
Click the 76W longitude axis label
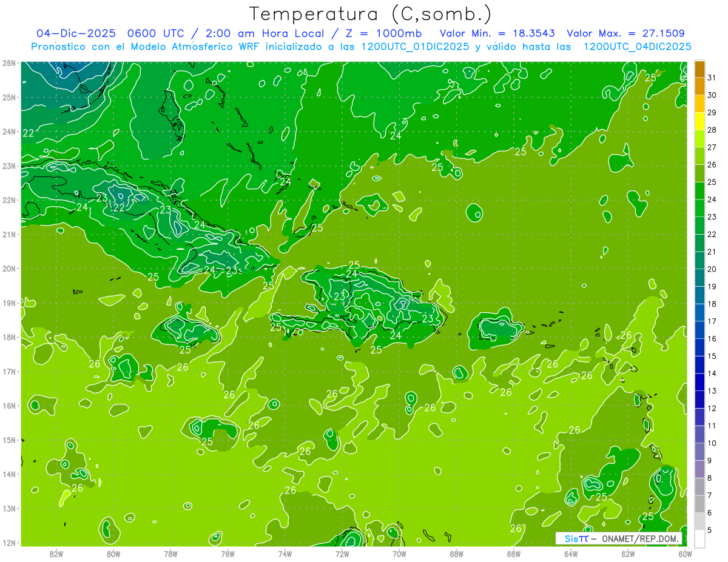coord(227,554)
